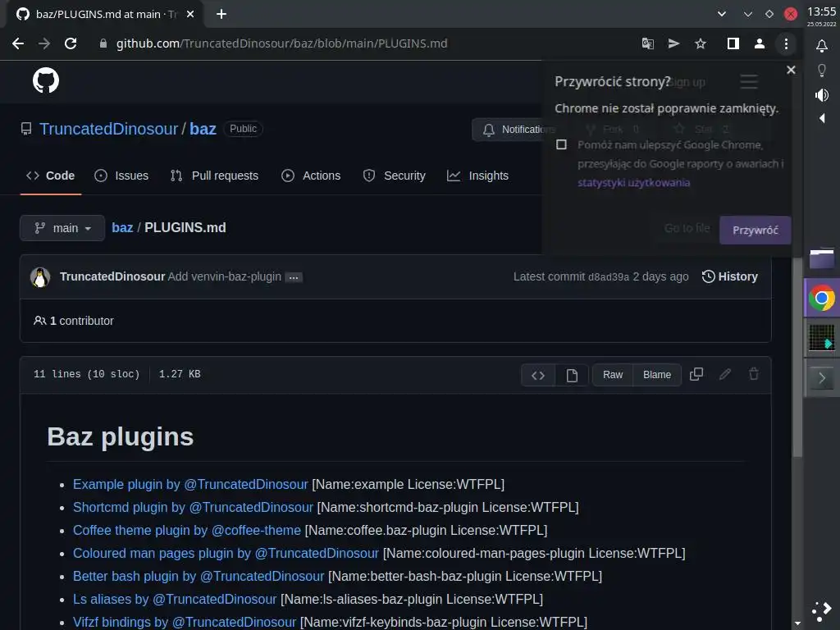
Task: Open TruncatedDinosour owner link
Action: tap(109, 129)
